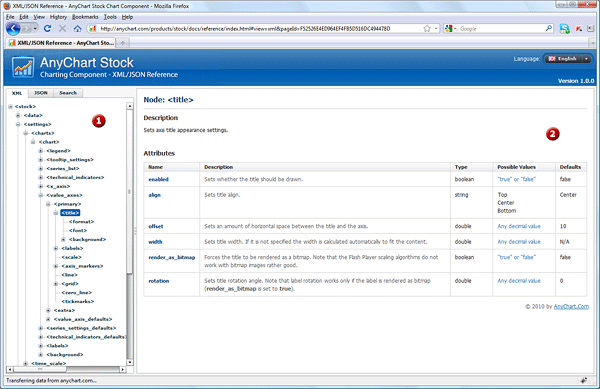Image resolution: width=600 pixels, height=389 pixels.
Task: Click the horizontal scrollbar right arrow
Action: coord(123,369)
